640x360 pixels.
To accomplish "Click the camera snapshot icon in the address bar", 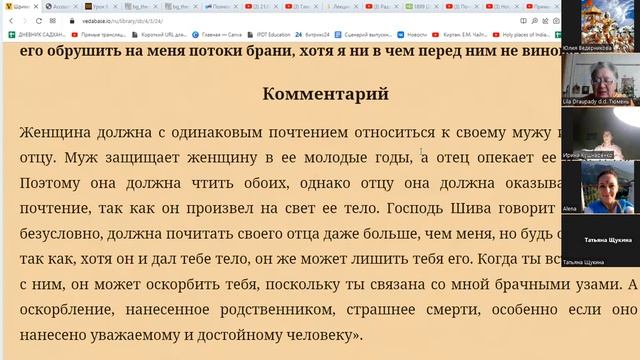I will [x=556, y=21].
